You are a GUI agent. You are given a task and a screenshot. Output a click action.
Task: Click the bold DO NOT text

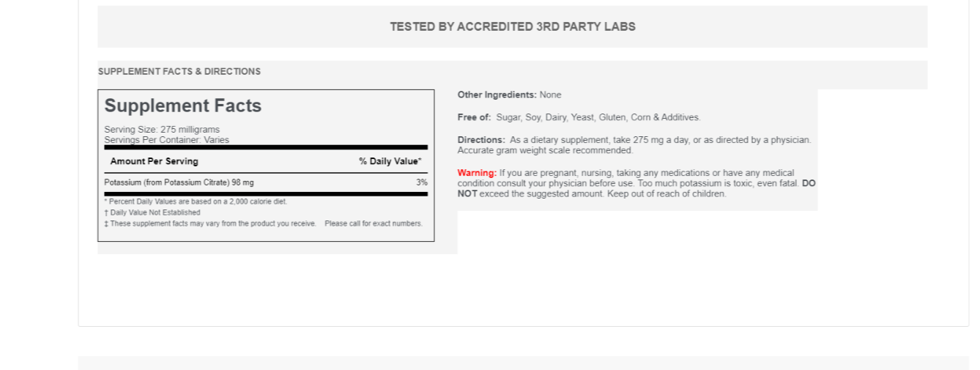pos(809,183)
